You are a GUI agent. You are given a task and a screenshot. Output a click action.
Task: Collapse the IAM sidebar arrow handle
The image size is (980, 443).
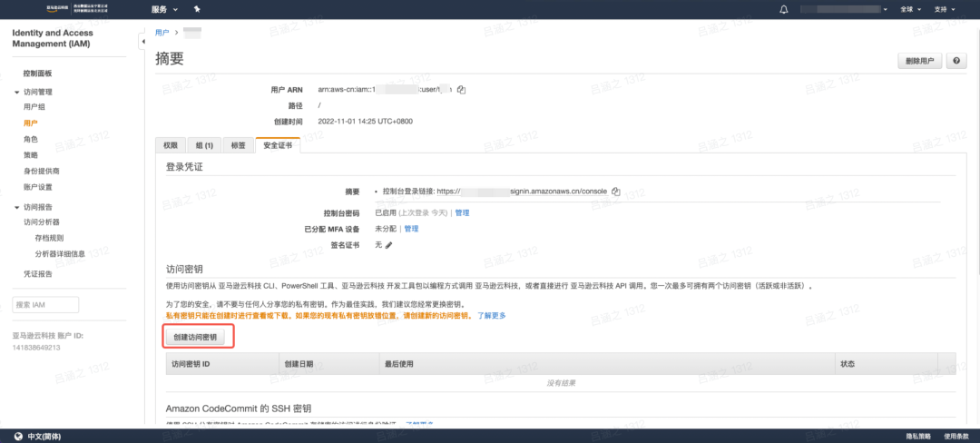pyautogui.click(x=142, y=41)
